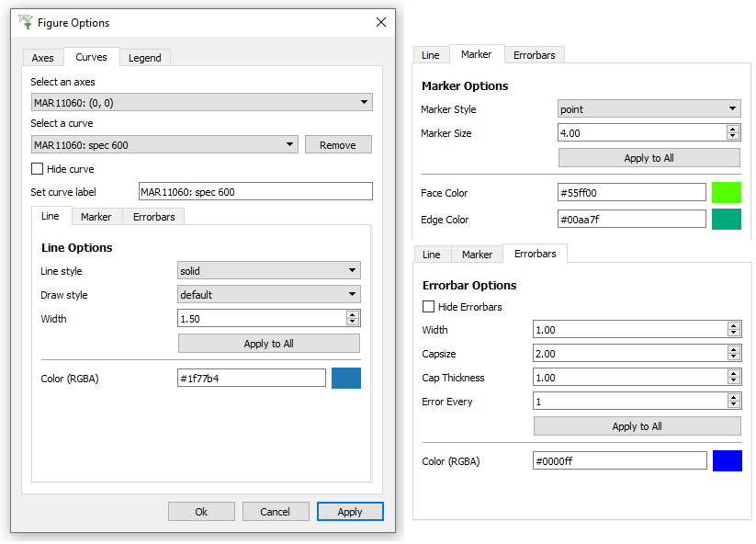The image size is (756, 544).
Task: Click the Set curve label field
Action: pos(255,192)
